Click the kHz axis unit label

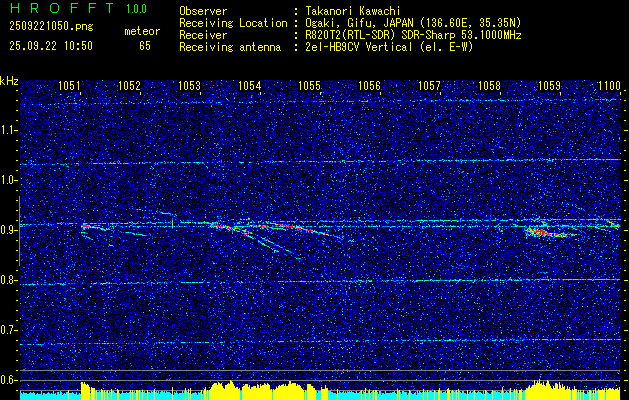(x=9, y=81)
